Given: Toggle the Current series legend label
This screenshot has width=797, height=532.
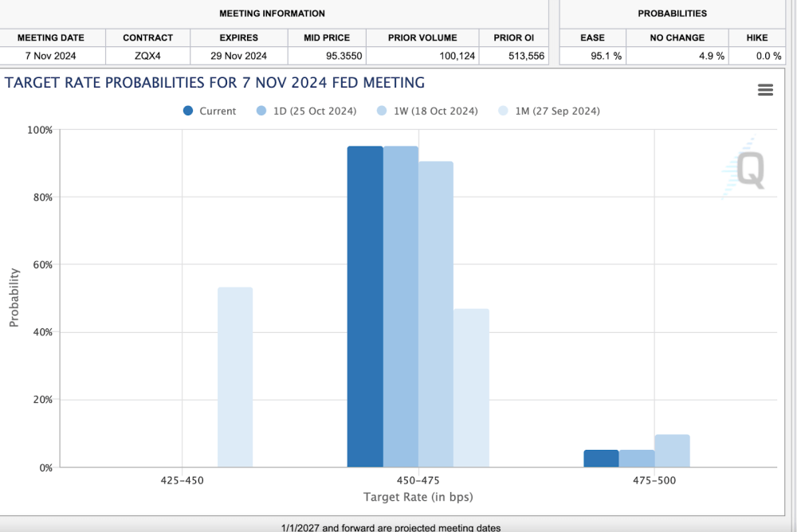Looking at the screenshot, I should 218,111.
